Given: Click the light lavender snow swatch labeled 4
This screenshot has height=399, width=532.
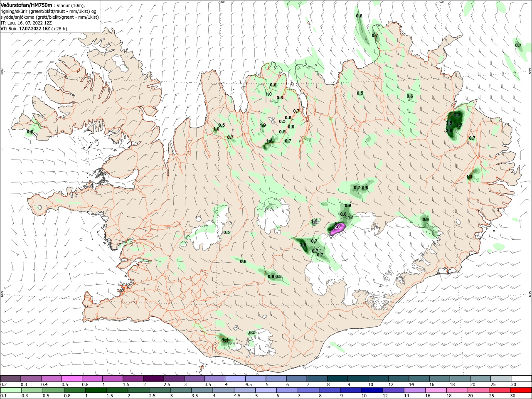Looking at the screenshot, I should click(x=235, y=379).
